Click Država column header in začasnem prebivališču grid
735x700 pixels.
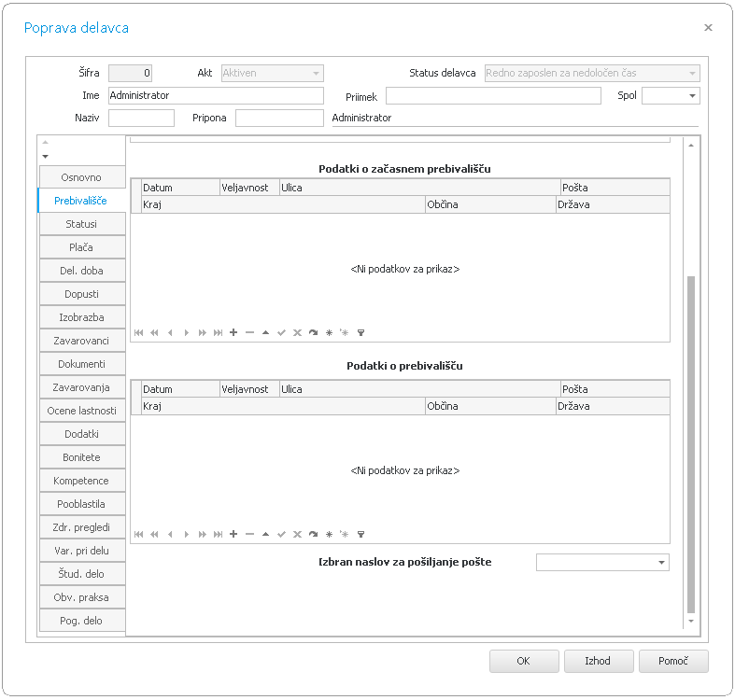pos(613,204)
